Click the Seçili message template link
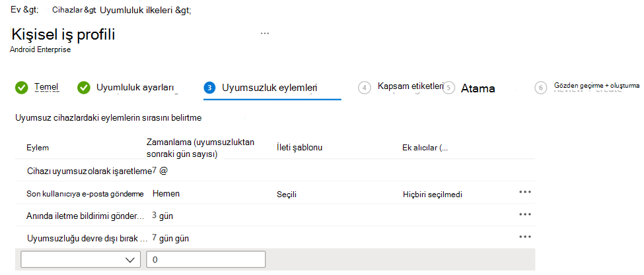 [287, 195]
